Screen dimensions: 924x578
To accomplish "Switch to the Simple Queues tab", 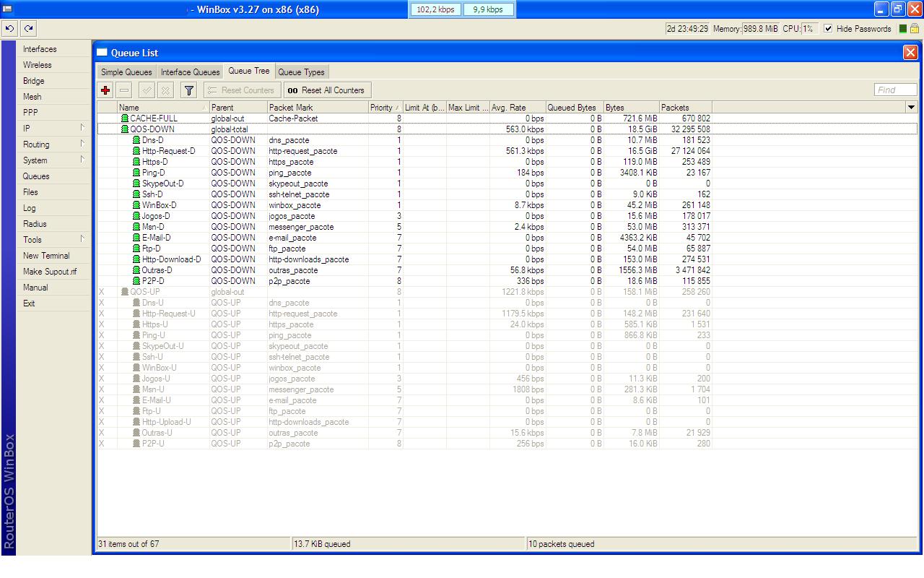I will (x=126, y=72).
